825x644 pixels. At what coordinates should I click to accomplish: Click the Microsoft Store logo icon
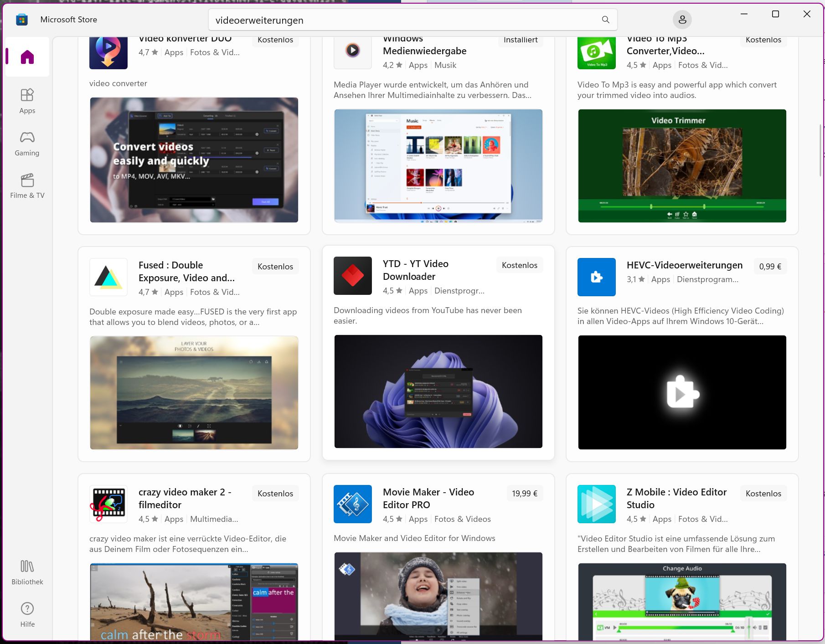tap(22, 20)
